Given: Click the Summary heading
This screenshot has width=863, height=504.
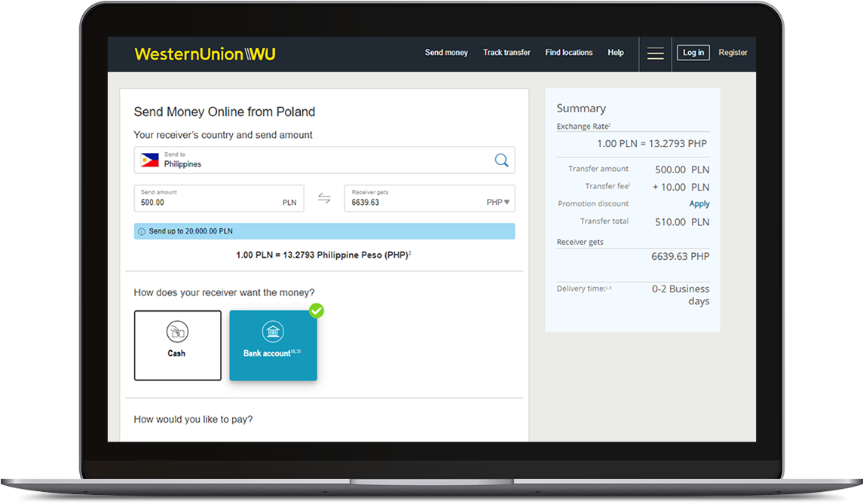Looking at the screenshot, I should (581, 108).
